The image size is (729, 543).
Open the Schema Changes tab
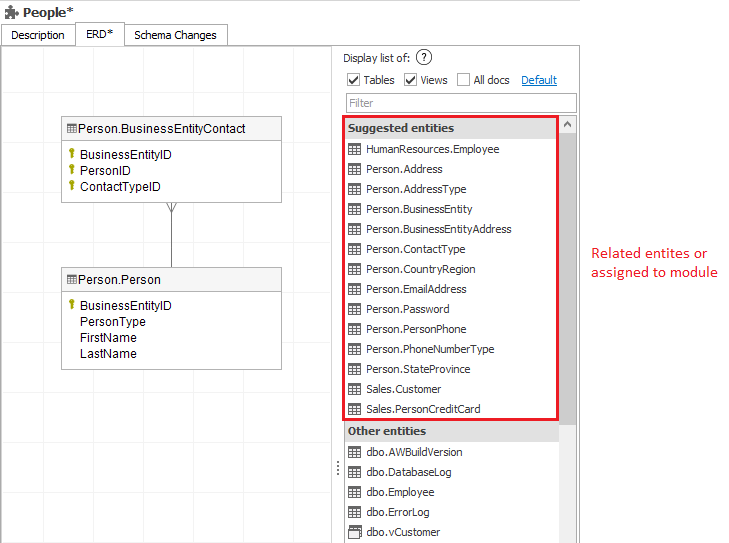(x=175, y=35)
